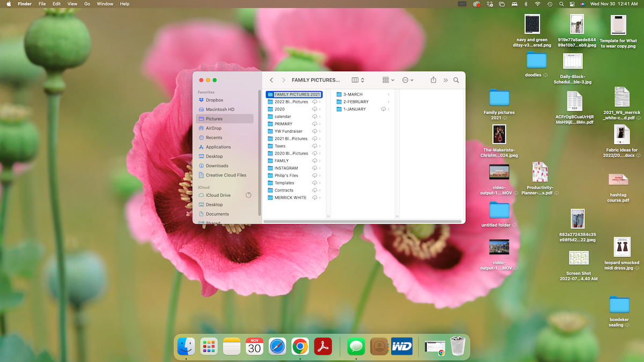644x362 pixels.
Task: Select the INSTAGRAM folder row
Action: [x=294, y=168]
